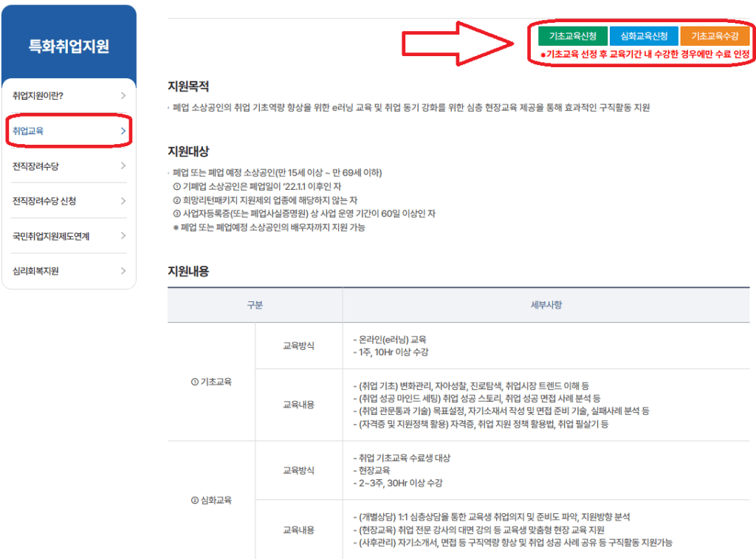Click the 현장교육 text in 심화교육 row

[374, 470]
